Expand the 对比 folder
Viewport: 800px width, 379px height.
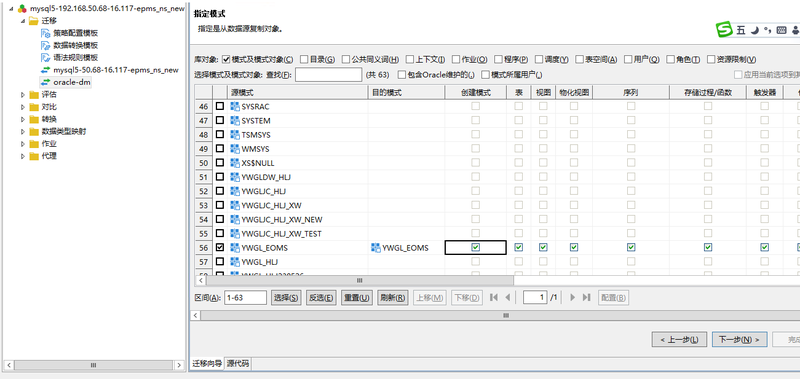[22, 107]
